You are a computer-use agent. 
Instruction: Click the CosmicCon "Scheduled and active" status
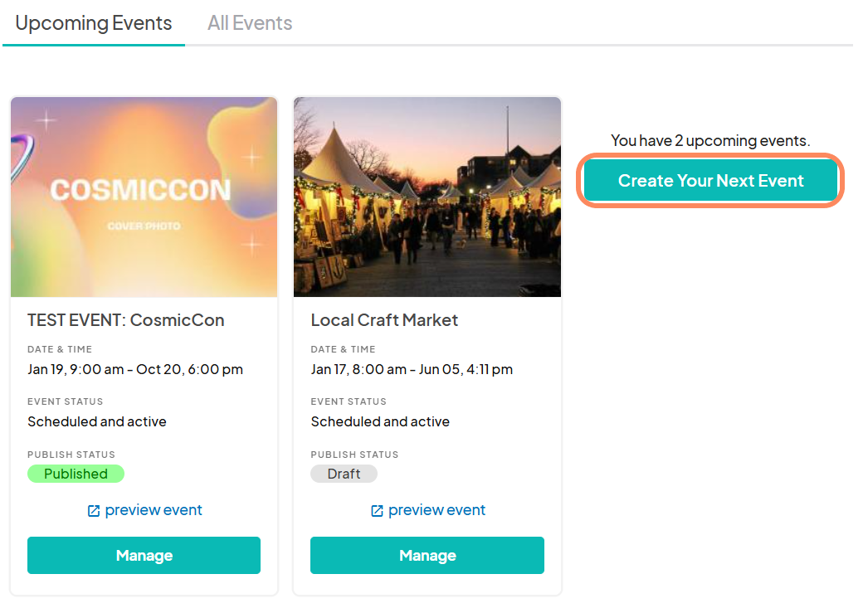[97, 421]
